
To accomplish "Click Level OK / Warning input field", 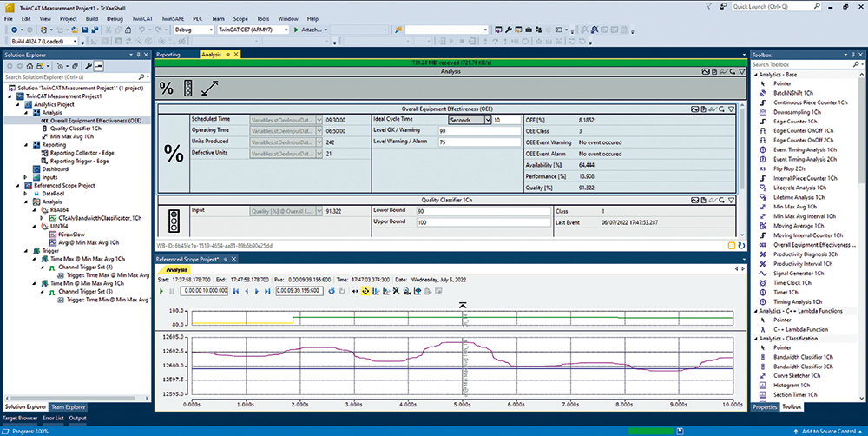I will pyautogui.click(x=479, y=131).
